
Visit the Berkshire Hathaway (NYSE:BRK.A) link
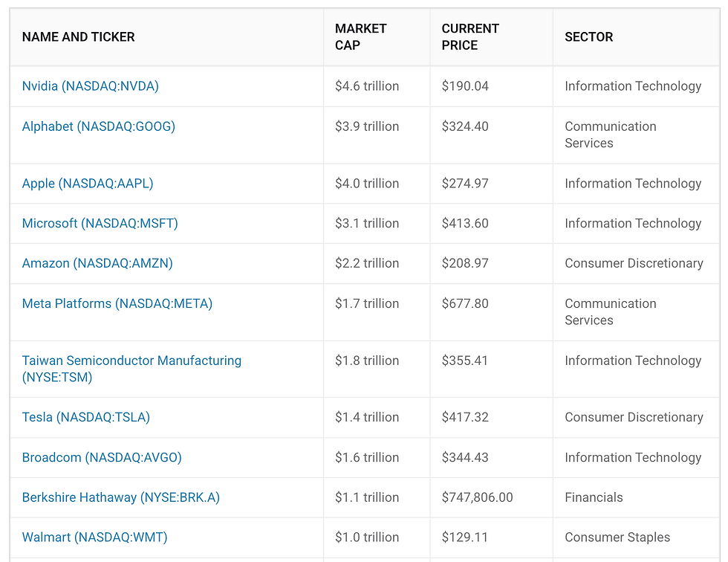(x=120, y=497)
